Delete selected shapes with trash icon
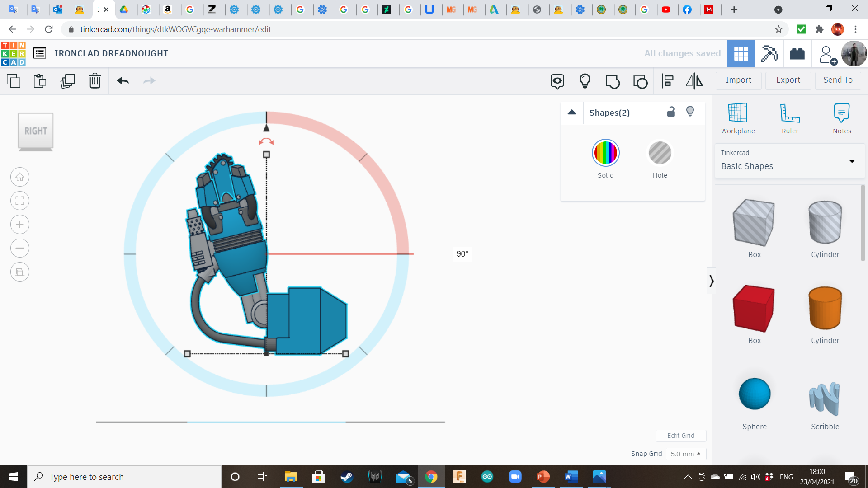 coord(95,81)
